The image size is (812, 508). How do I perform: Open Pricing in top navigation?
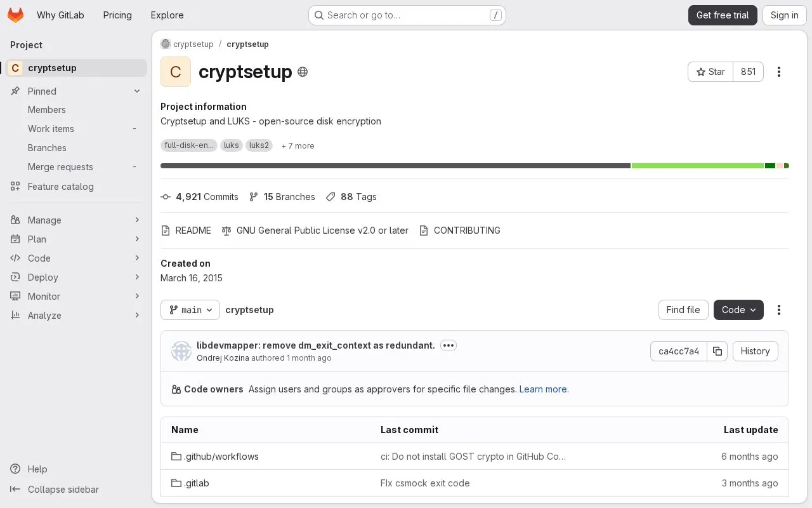(x=117, y=15)
